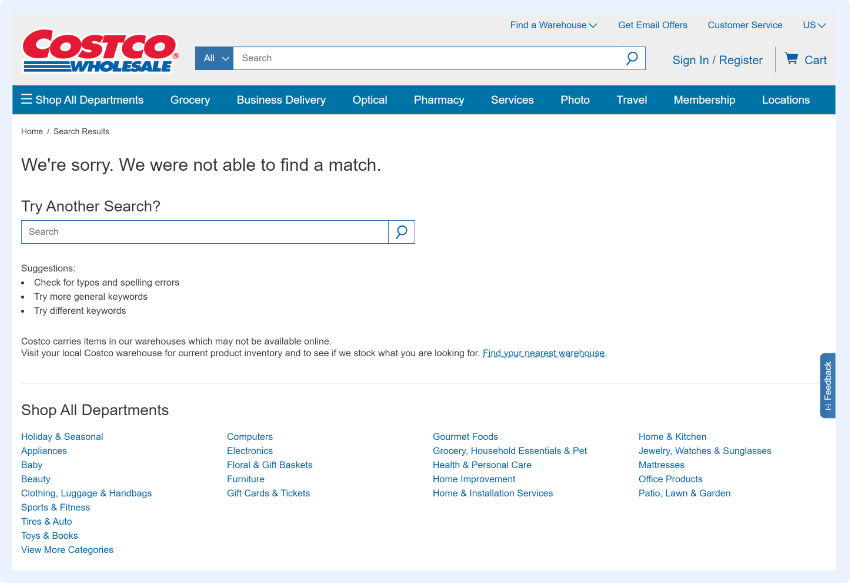Open Business Delivery in the nav bar

tap(281, 100)
